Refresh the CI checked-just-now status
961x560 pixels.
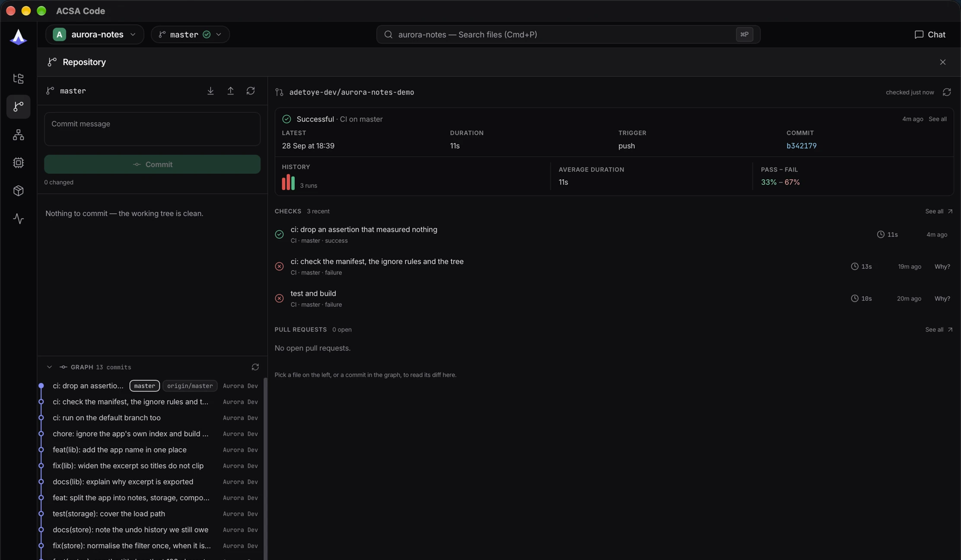point(947,92)
